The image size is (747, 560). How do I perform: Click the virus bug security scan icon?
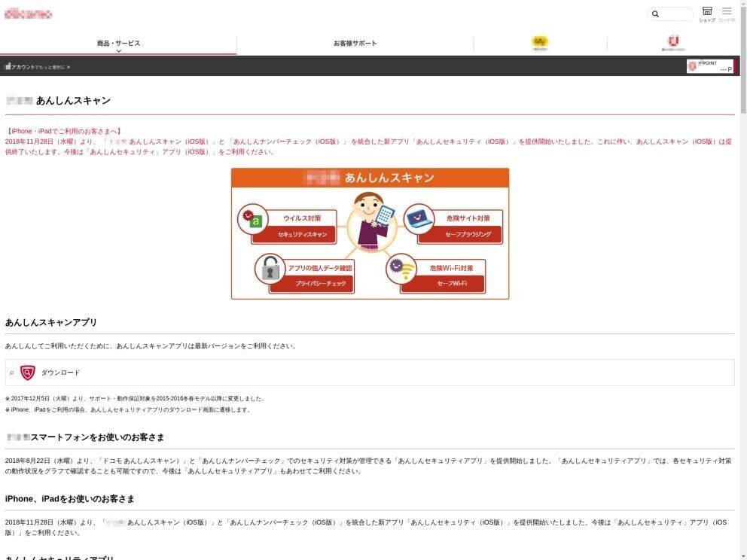coord(250,220)
